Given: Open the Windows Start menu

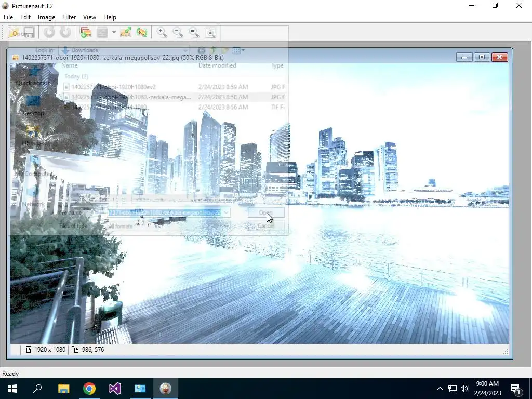Looking at the screenshot, I should [12, 389].
